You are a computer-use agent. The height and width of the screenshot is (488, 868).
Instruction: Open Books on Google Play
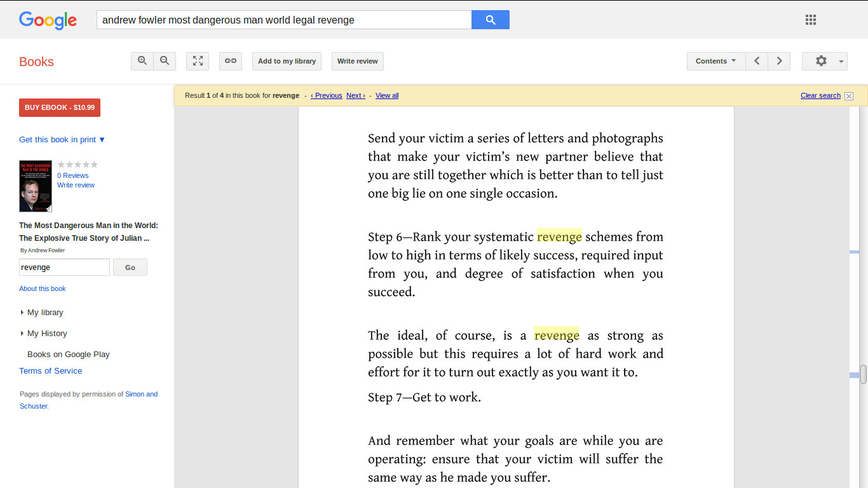[x=69, y=355]
